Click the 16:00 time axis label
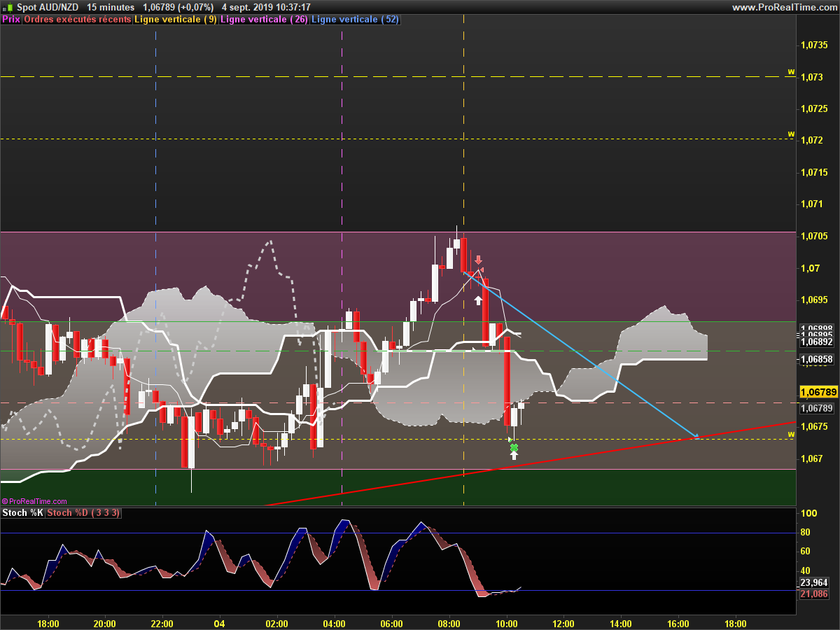The height and width of the screenshot is (630, 840). coord(678,624)
